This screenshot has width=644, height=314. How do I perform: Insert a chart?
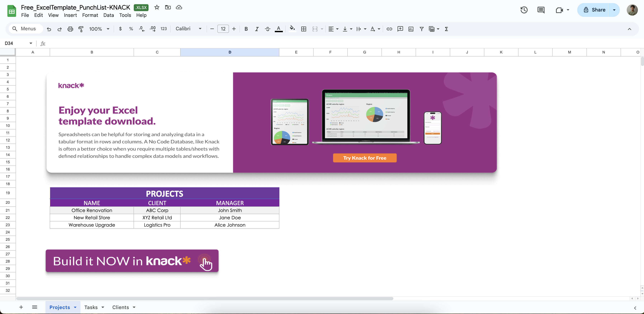(x=411, y=29)
